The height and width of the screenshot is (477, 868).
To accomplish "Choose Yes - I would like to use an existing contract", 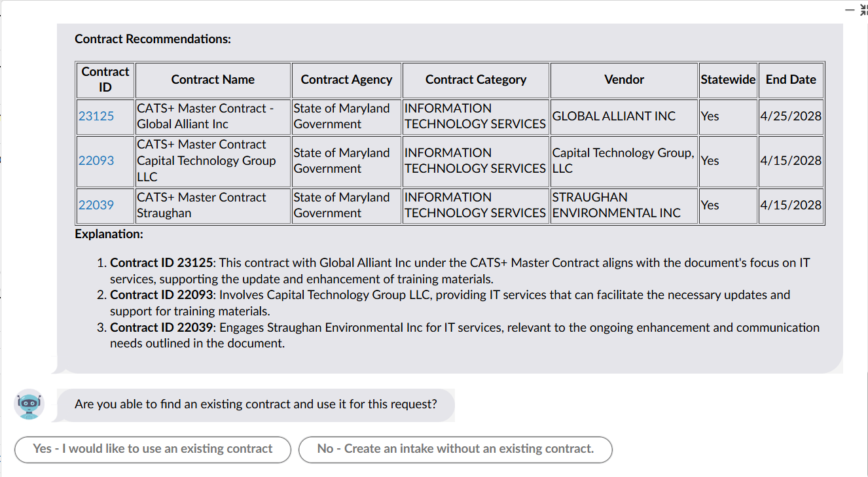I will (153, 449).
